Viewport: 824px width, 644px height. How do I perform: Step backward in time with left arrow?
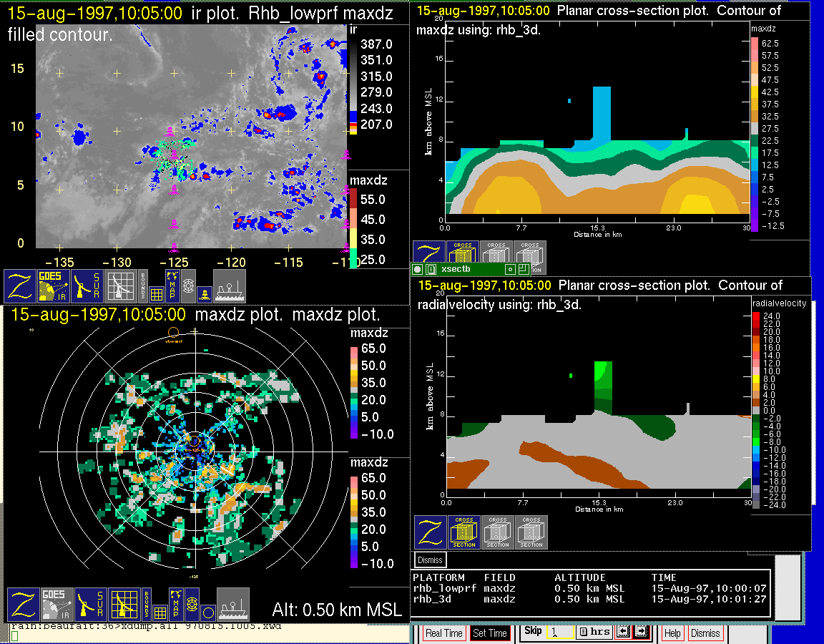tap(622, 632)
